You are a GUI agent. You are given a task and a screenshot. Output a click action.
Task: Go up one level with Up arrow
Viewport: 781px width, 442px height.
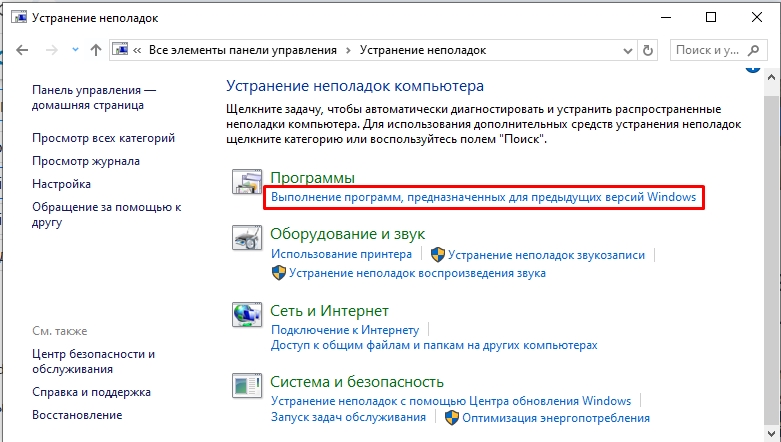(96, 50)
